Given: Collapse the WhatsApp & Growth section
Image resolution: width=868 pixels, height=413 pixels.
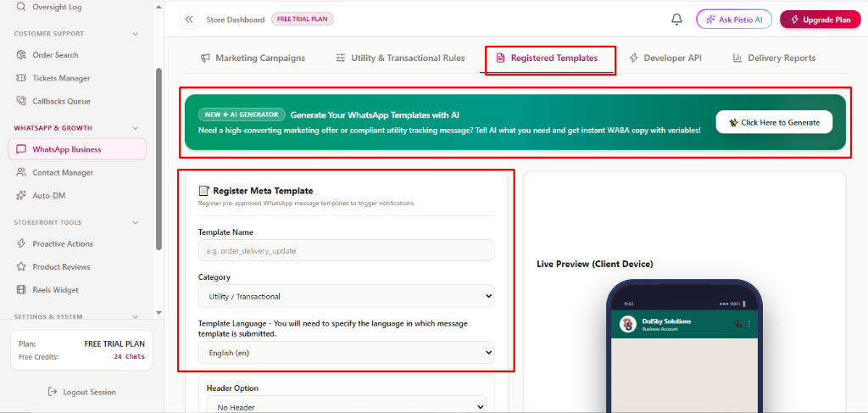Looking at the screenshot, I should [x=136, y=128].
